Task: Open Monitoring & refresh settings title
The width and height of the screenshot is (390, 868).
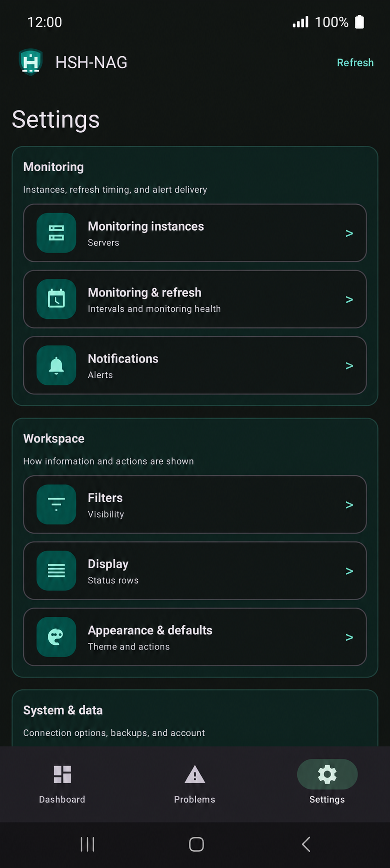Action: 145,292
